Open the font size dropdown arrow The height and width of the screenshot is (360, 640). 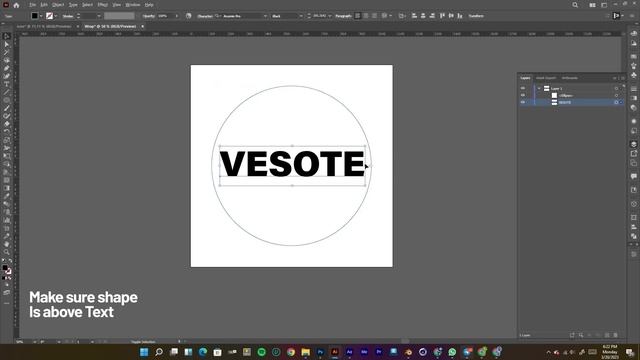330,16
